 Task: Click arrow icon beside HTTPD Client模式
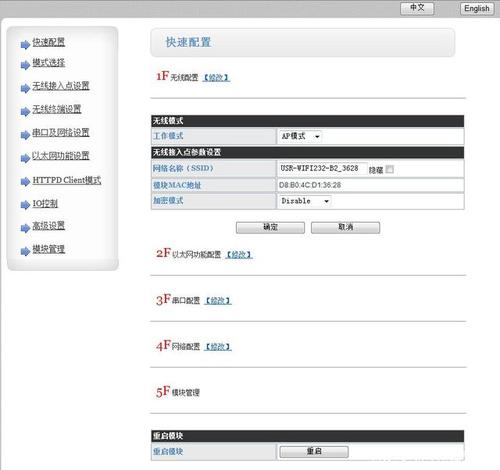(x=25, y=182)
